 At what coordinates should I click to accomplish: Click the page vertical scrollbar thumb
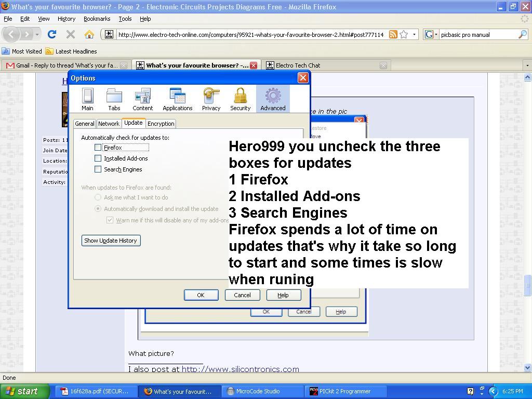pyautogui.click(x=528, y=285)
